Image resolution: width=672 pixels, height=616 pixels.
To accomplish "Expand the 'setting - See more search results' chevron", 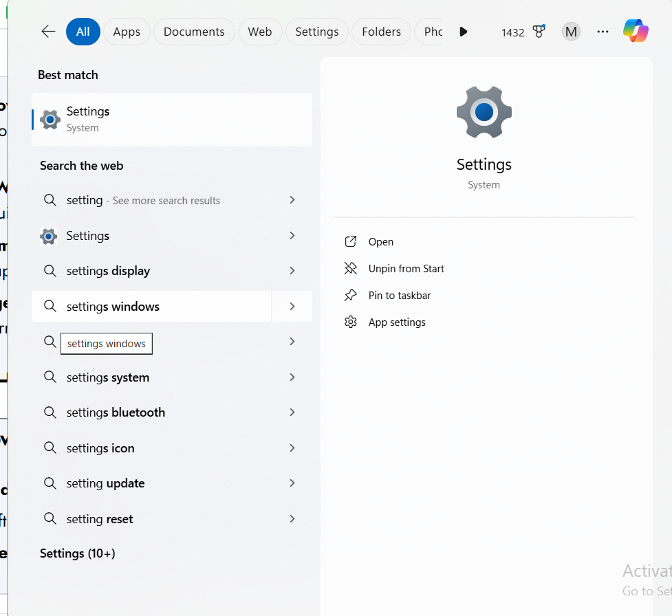I will (x=292, y=200).
